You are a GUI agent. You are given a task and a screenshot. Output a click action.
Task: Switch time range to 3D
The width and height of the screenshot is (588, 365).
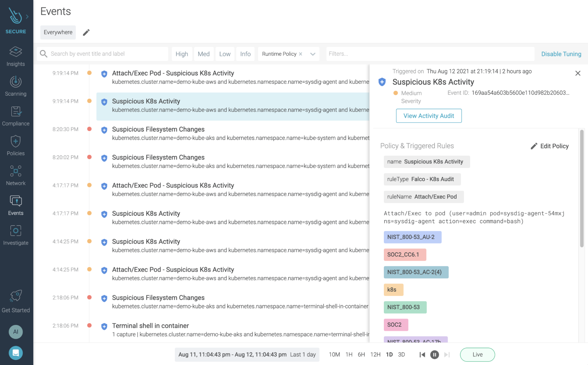402,354
